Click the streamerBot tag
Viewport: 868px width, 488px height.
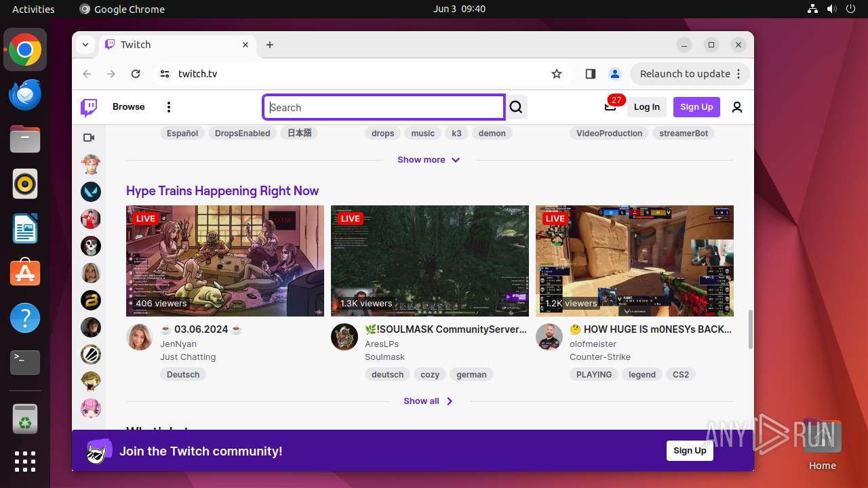tap(684, 134)
